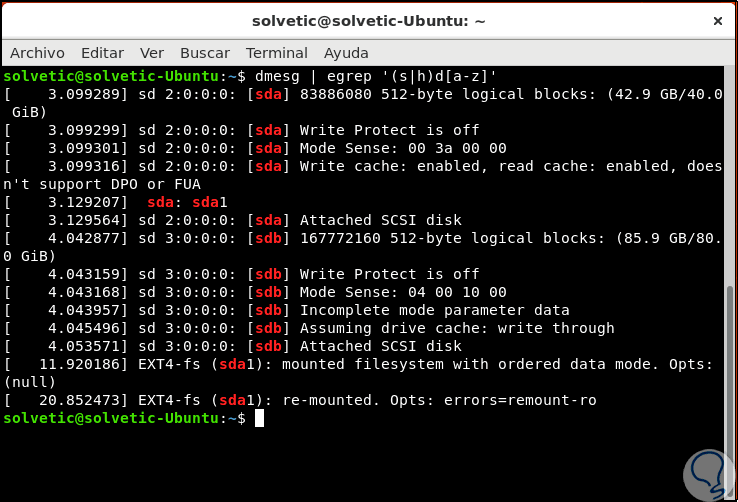Click the Mode Sense: 04 00 10 00 line
Screen dimensions: 738x502
pyautogui.click(x=255, y=292)
